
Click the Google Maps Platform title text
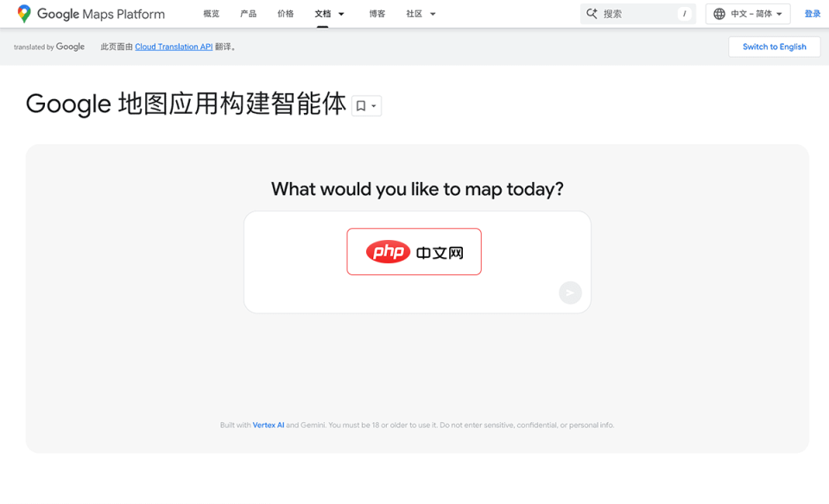coord(101,15)
